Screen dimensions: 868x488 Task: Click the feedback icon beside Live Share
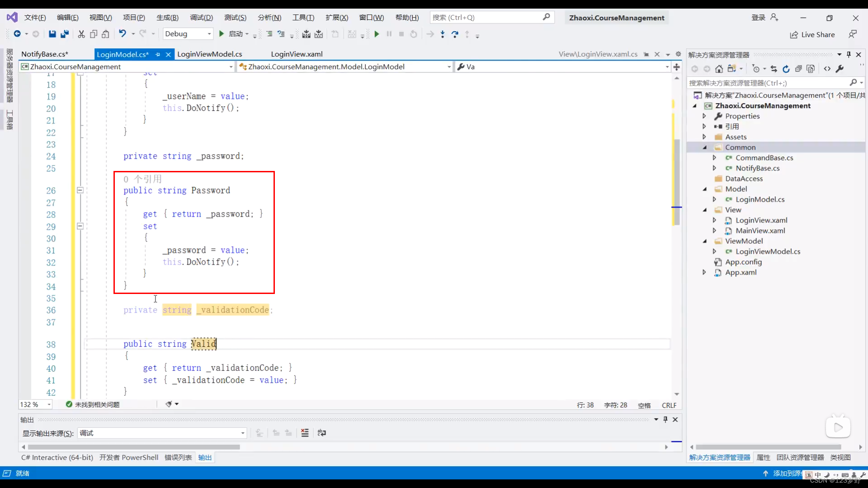tap(853, 34)
